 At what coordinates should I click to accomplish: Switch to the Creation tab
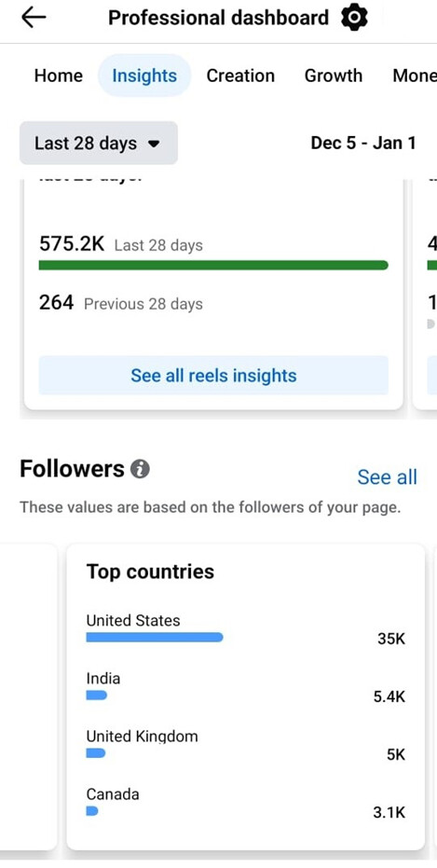point(240,76)
